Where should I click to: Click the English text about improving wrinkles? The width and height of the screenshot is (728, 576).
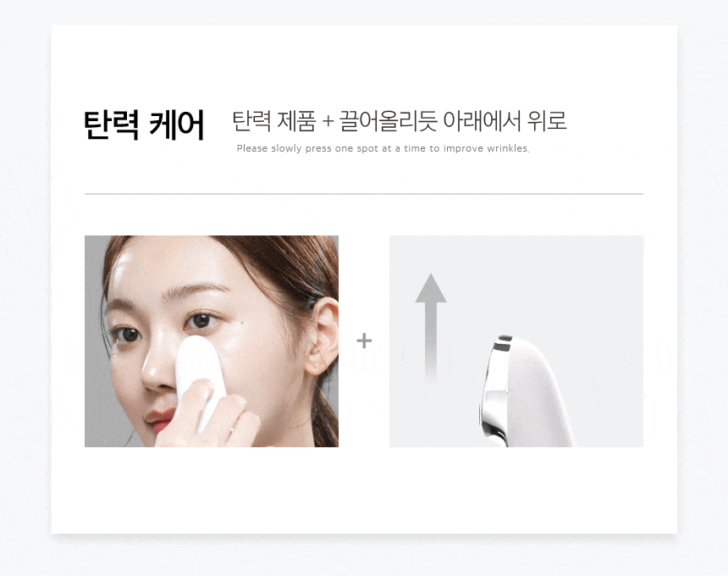[383, 148]
